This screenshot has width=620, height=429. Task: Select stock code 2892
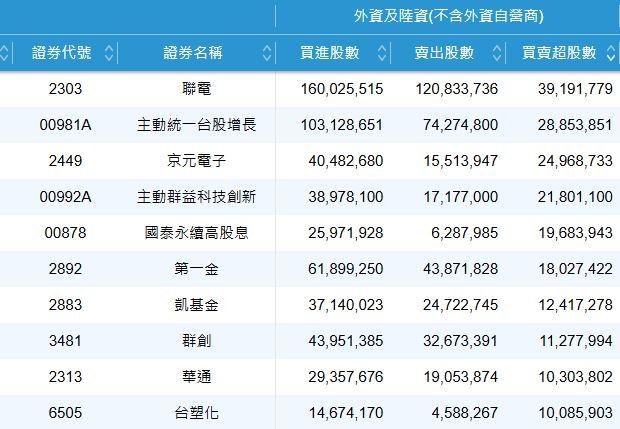66,269
